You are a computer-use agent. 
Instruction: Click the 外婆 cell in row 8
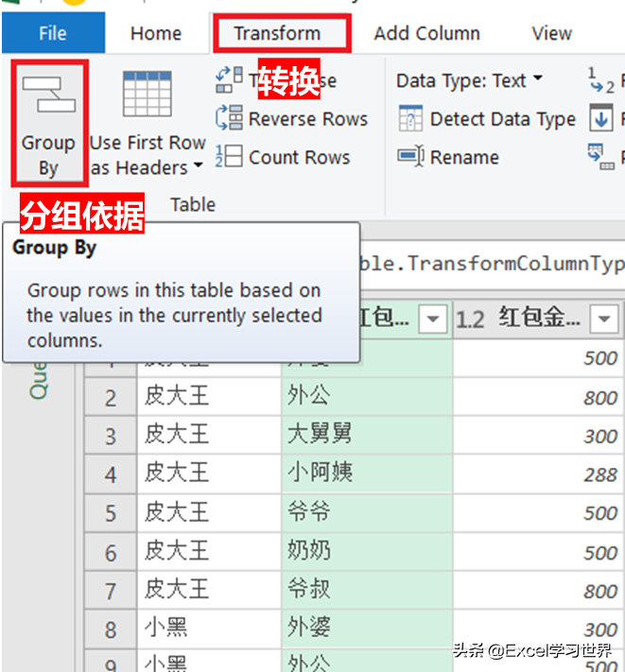coord(368,629)
